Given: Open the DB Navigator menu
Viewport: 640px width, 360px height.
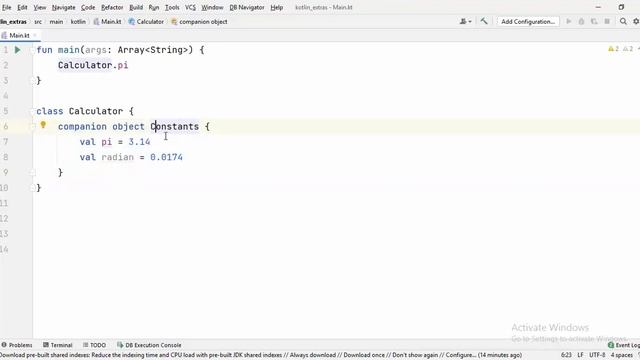Looking at the screenshot, I should coord(247,7).
